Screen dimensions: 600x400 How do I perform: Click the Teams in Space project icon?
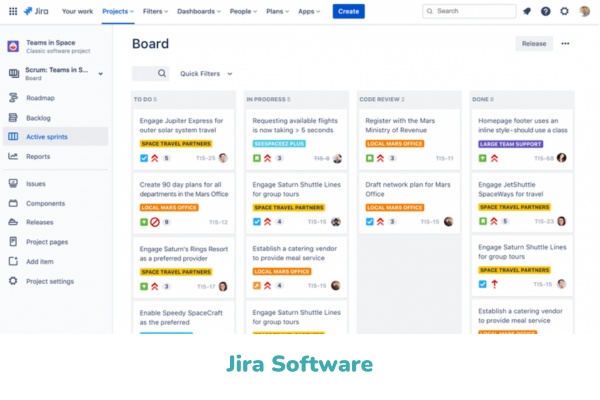[x=13, y=46]
